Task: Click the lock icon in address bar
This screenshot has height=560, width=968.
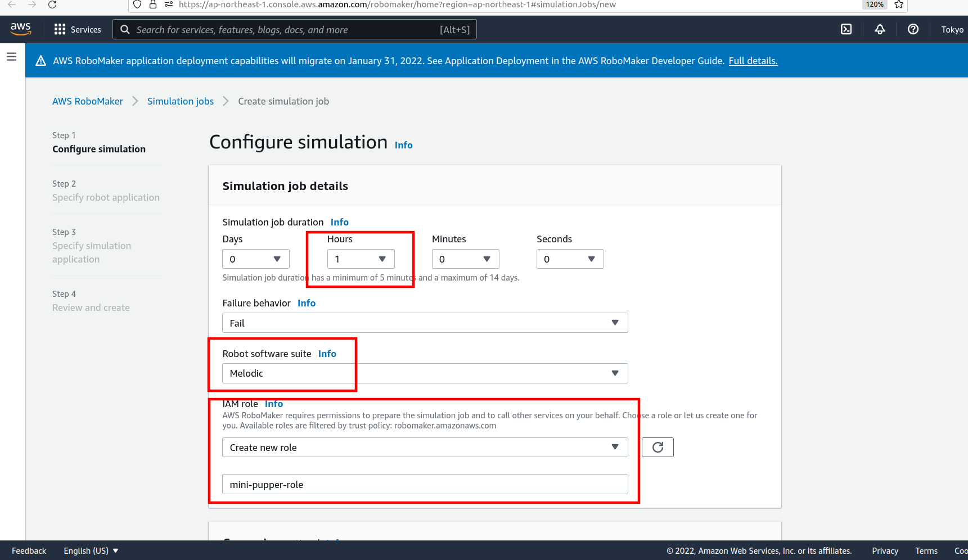Action: coord(152,4)
